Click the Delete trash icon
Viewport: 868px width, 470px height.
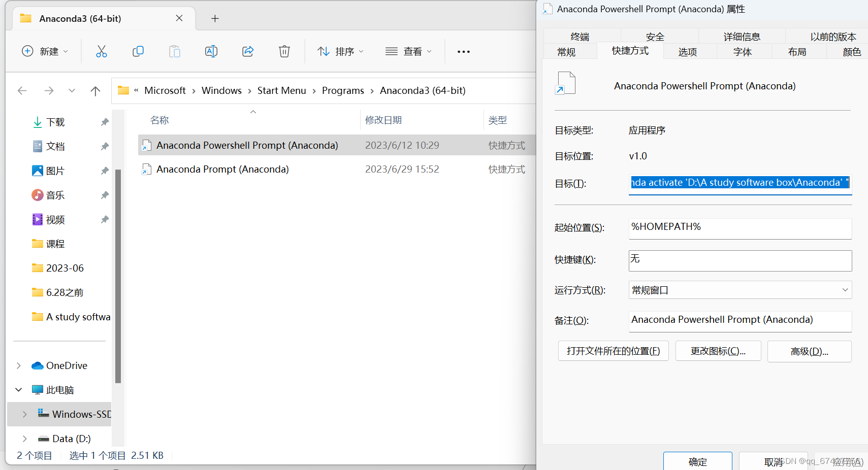coord(284,51)
